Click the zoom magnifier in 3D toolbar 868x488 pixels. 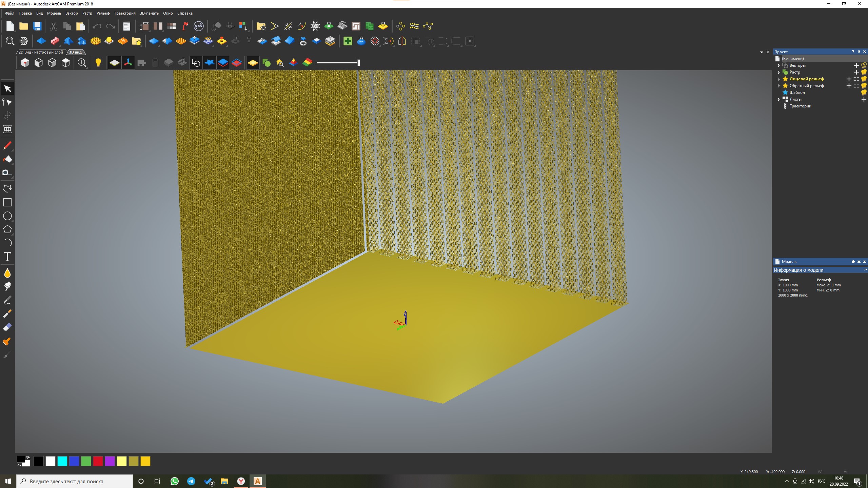click(82, 63)
